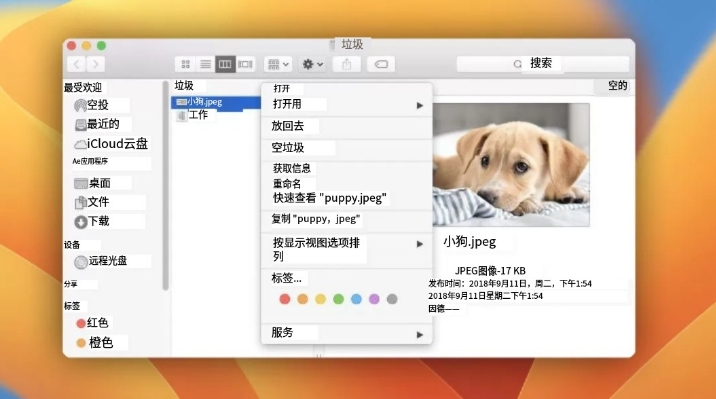Apply the green tag color dot
This screenshot has width=716, height=399.
338,299
